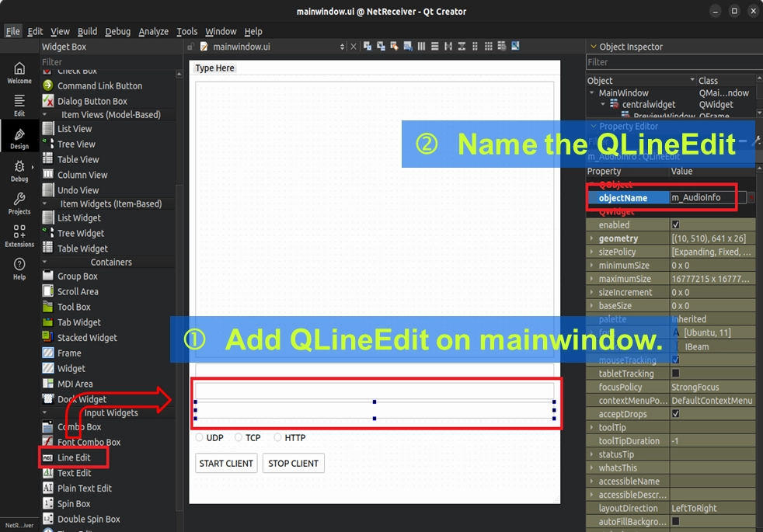Toggle the tabletTracking checkbox
The width and height of the screenshot is (763, 532).
[x=675, y=373]
